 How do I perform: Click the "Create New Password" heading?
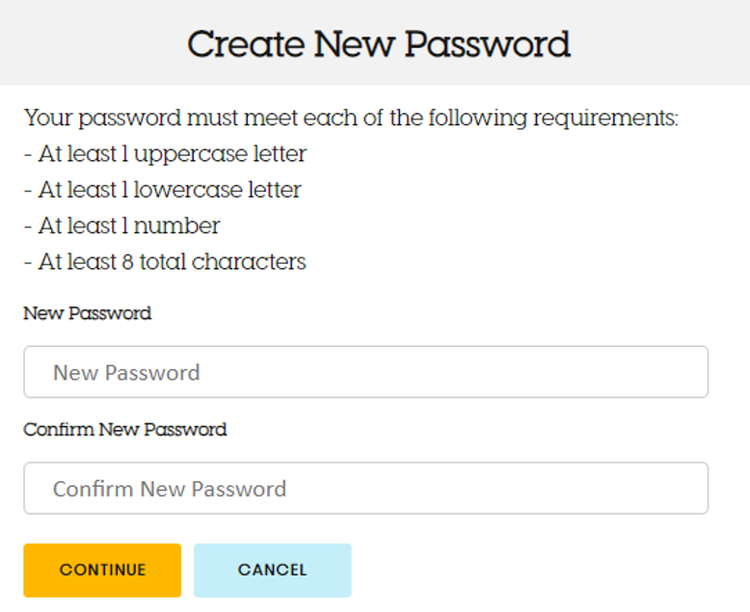point(378,44)
